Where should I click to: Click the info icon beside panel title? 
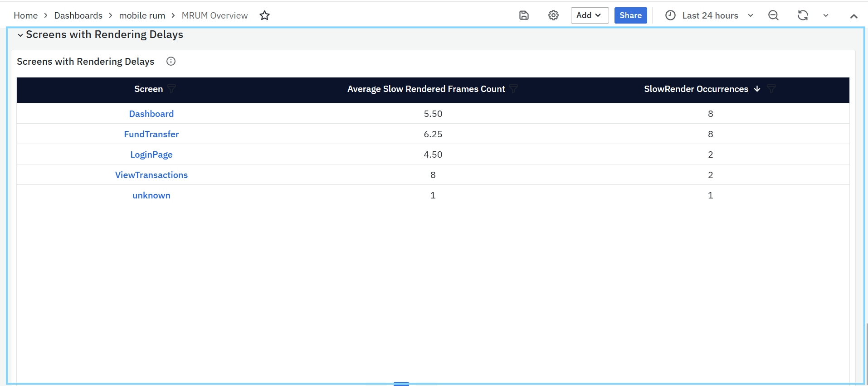tap(171, 62)
